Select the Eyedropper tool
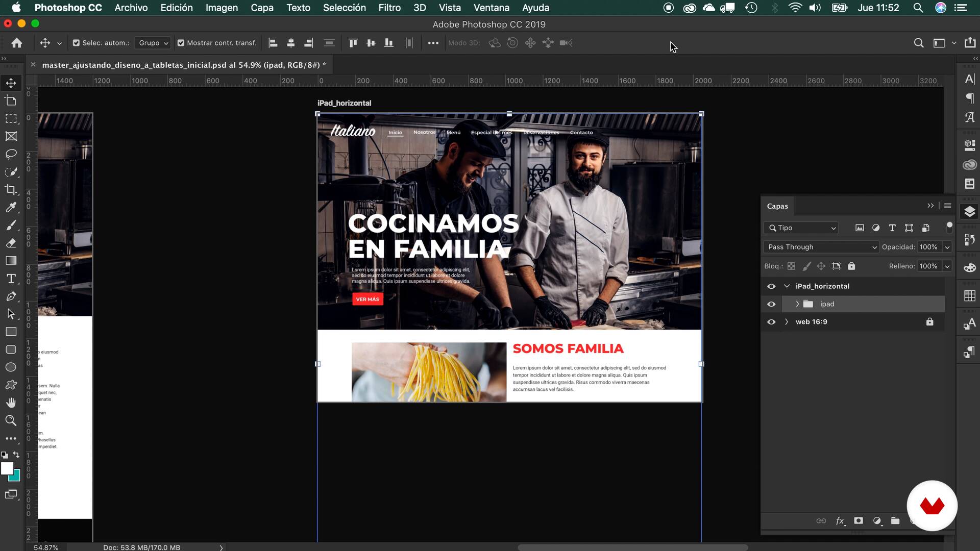980x551 pixels. [x=11, y=208]
